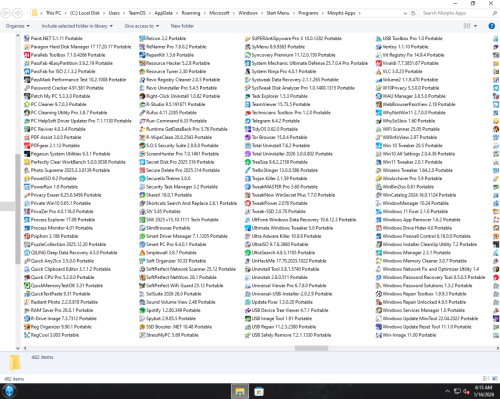500x399 pixels.
Task: Select Password Cracker 4.91.381 Portable
Action: [x=64, y=88]
